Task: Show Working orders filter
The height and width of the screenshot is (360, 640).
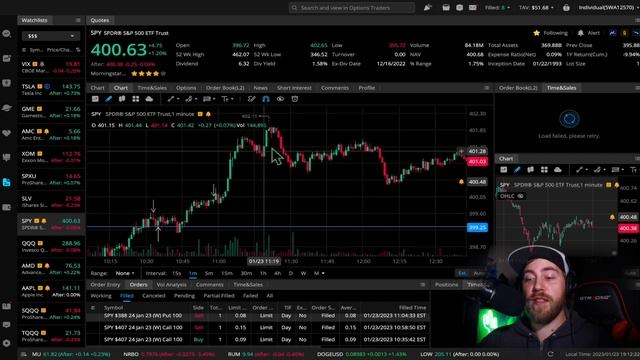Action: point(101,296)
